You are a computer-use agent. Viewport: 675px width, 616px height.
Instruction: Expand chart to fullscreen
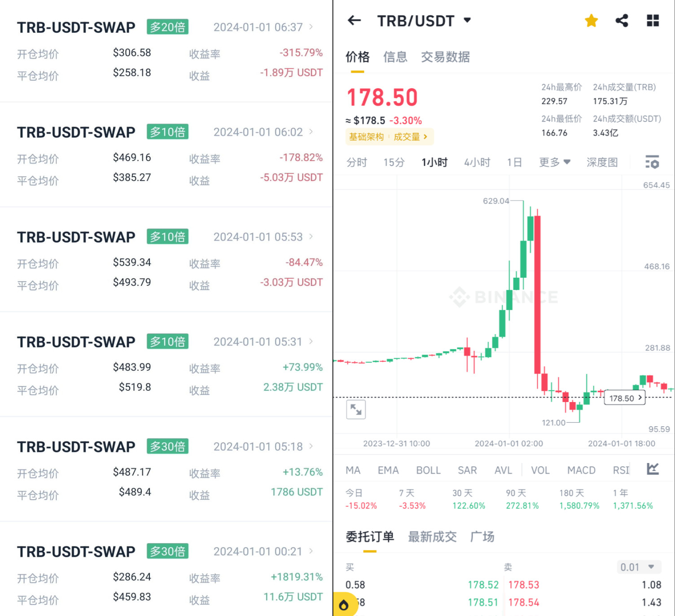(x=356, y=409)
